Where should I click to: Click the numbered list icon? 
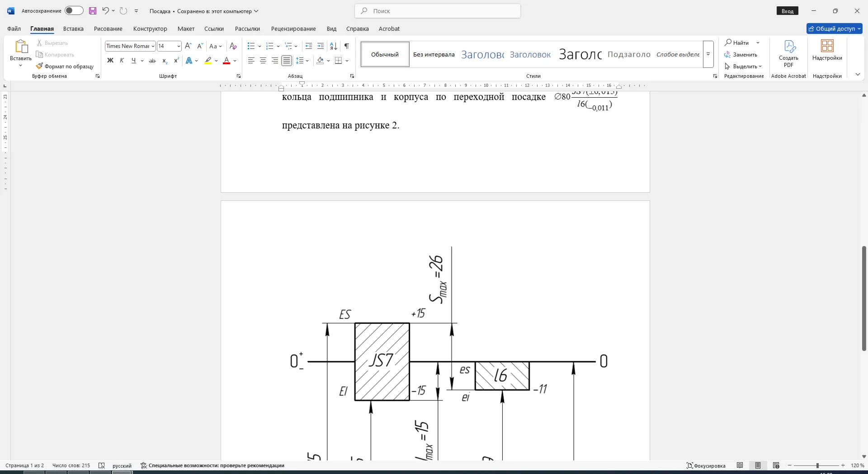pos(270,46)
